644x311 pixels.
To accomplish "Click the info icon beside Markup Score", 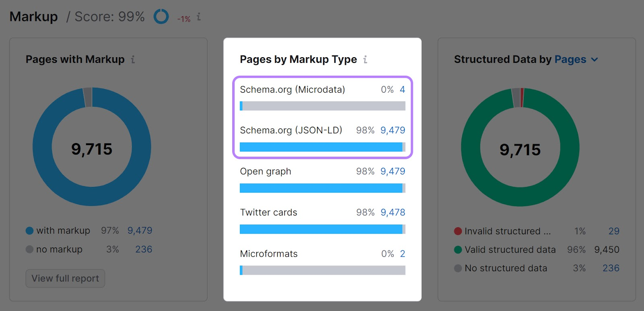I will click(x=198, y=17).
